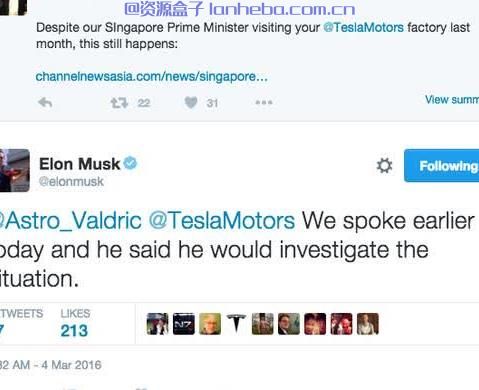479x390 pixels.
Task: Expand View summary link
Action: (x=452, y=99)
